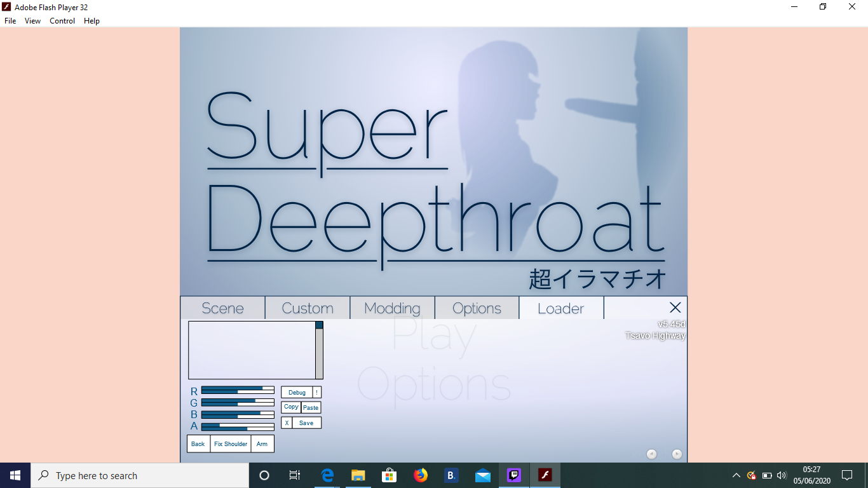Screen dimensions: 868x488
Task: Open the Control menu
Action: [x=62, y=21]
